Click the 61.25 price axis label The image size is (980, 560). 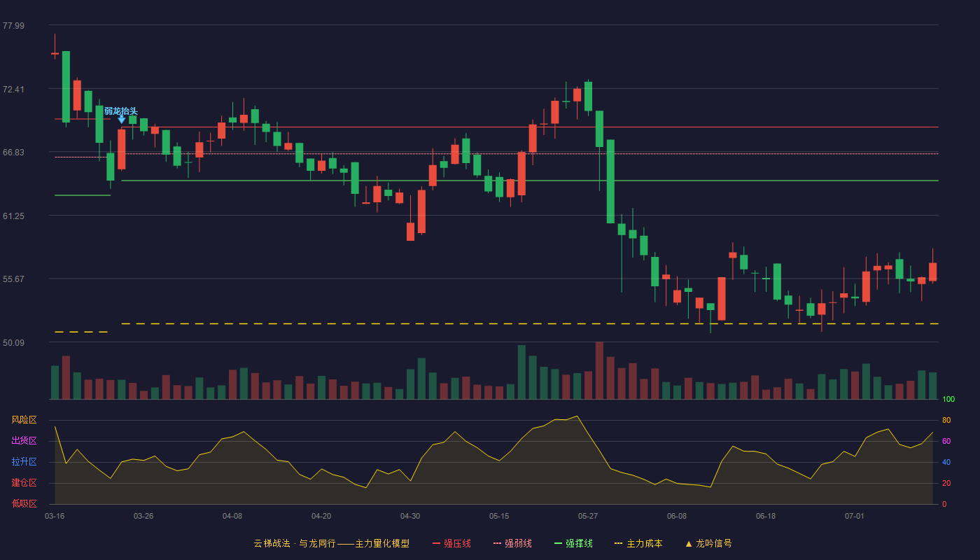coord(13,216)
